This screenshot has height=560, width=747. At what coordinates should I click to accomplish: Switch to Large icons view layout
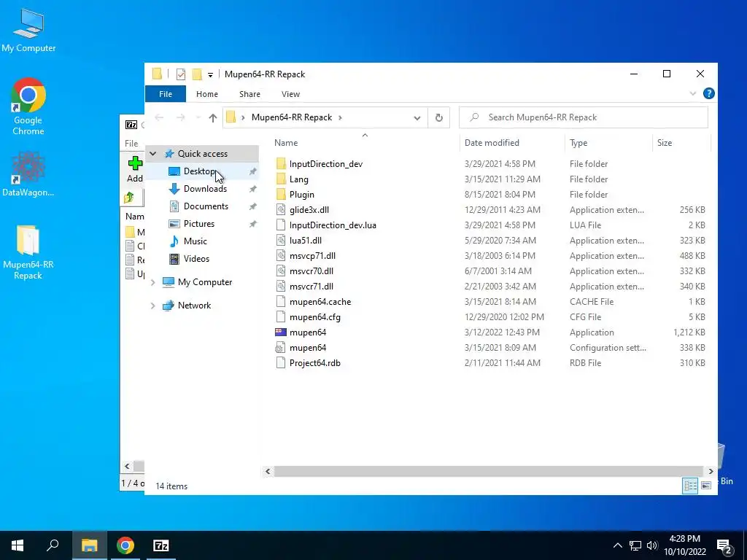(x=706, y=485)
